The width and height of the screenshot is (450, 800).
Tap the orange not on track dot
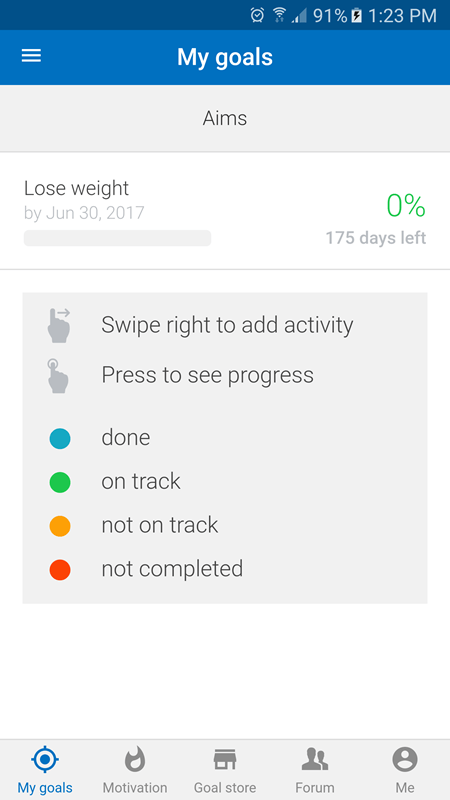(x=60, y=526)
